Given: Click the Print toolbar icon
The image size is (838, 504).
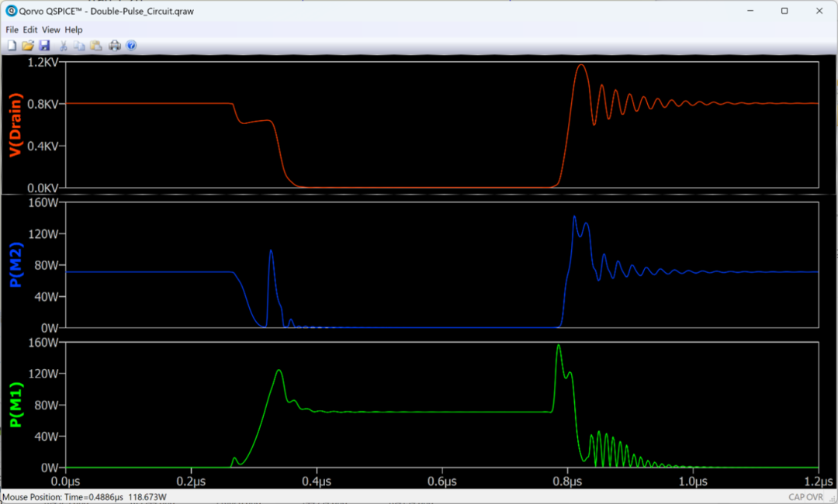Looking at the screenshot, I should click(114, 46).
